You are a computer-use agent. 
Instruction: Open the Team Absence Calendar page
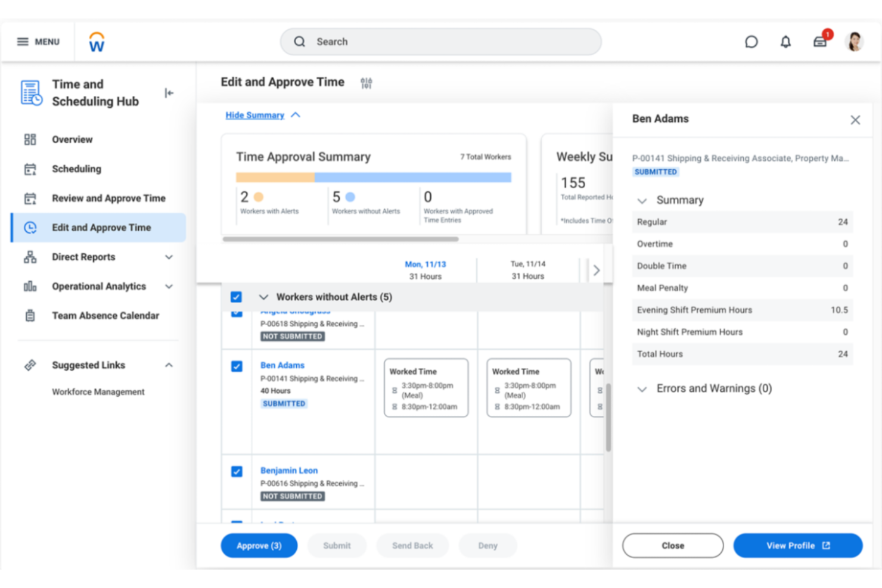[x=105, y=316]
